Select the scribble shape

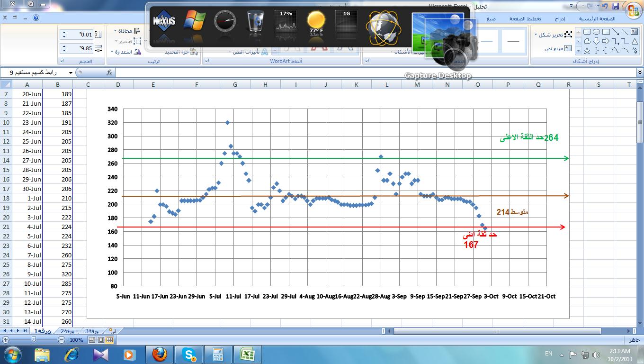tap(635, 50)
